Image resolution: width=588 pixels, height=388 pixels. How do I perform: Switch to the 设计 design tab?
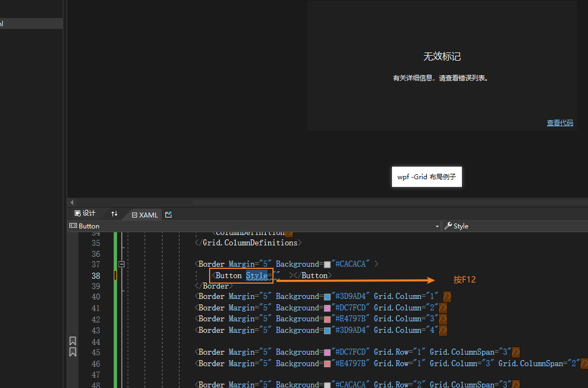pos(85,214)
